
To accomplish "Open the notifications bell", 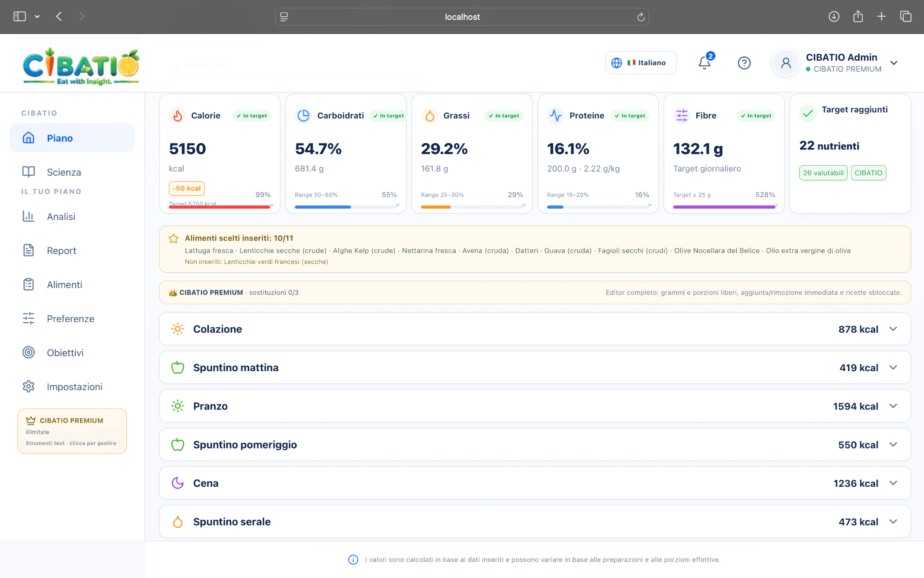I will click(x=705, y=63).
